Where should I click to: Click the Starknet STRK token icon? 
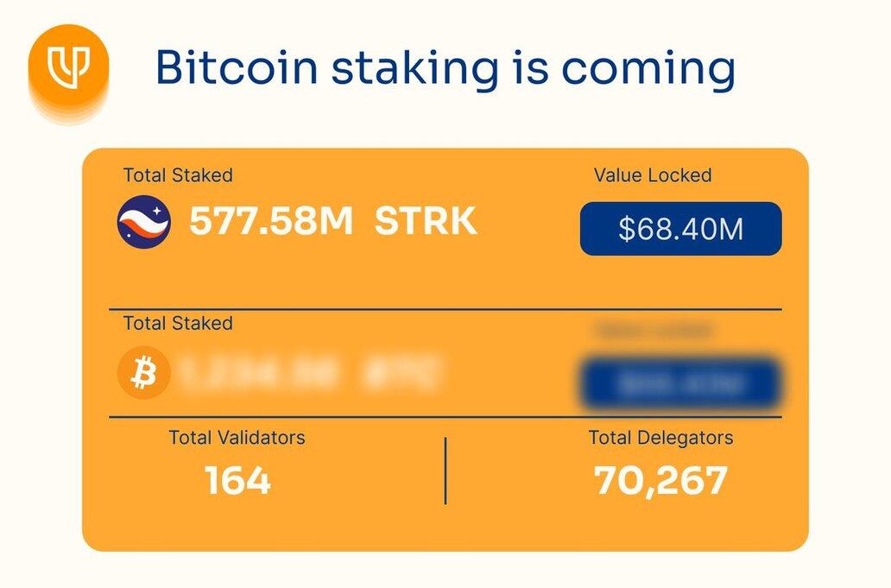tap(144, 222)
